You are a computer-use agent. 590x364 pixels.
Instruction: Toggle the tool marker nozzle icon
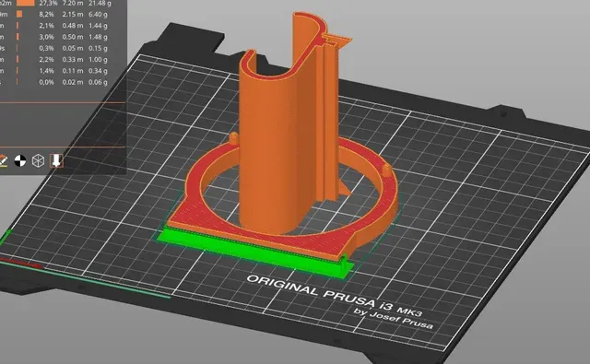[x=56, y=160]
